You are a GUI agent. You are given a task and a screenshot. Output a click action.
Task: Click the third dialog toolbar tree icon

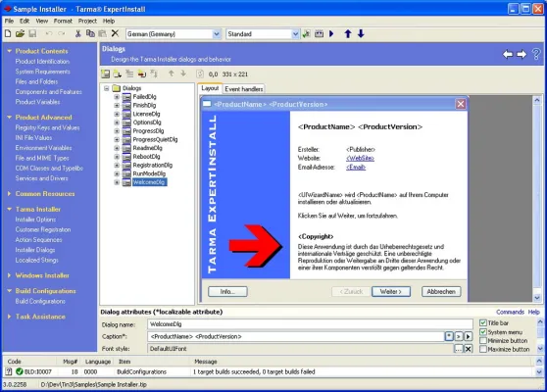[x=129, y=73]
